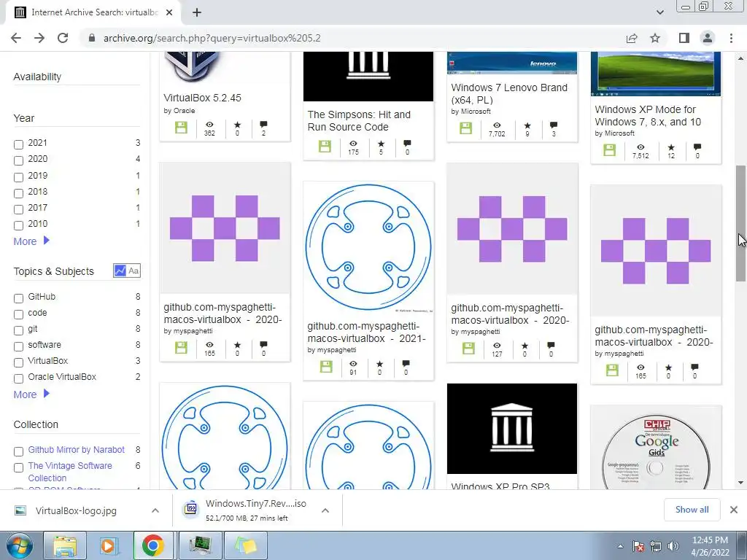747x560 pixels.
Task: Open The Vintage Software Collection link
Action: (x=70, y=472)
